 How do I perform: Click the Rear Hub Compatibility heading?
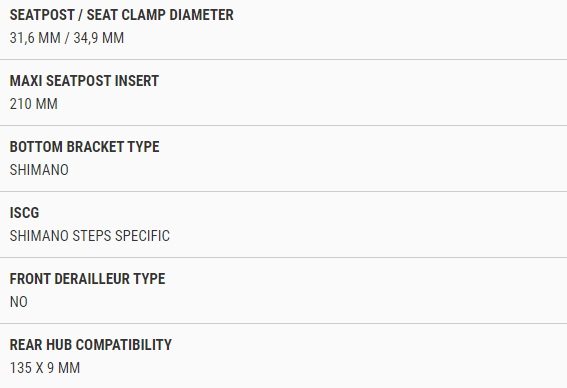[91, 345]
